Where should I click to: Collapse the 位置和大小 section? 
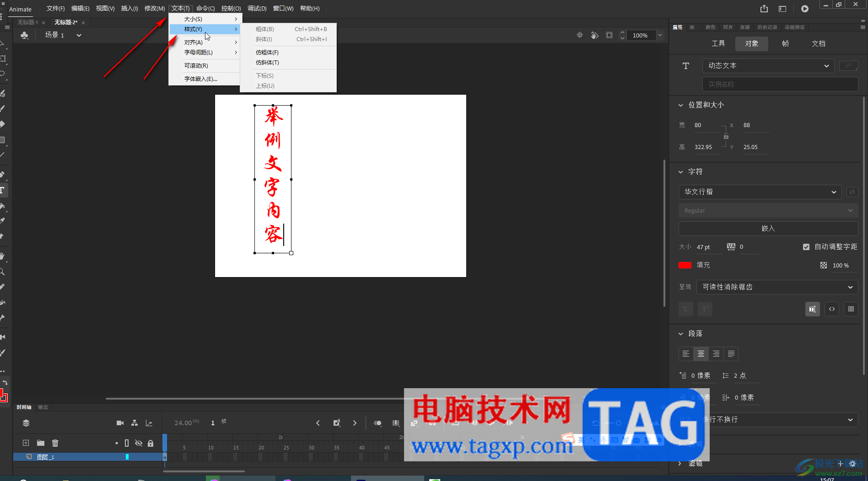coord(681,105)
